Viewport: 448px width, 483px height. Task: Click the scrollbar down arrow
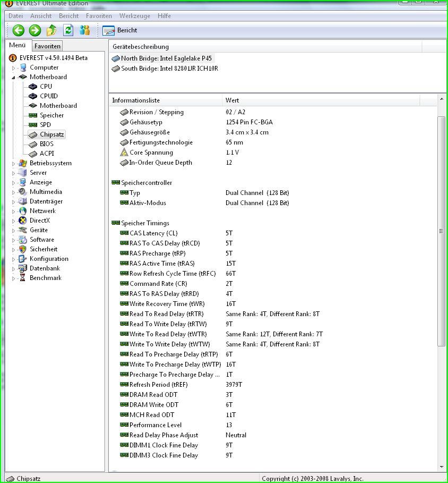pos(442,468)
